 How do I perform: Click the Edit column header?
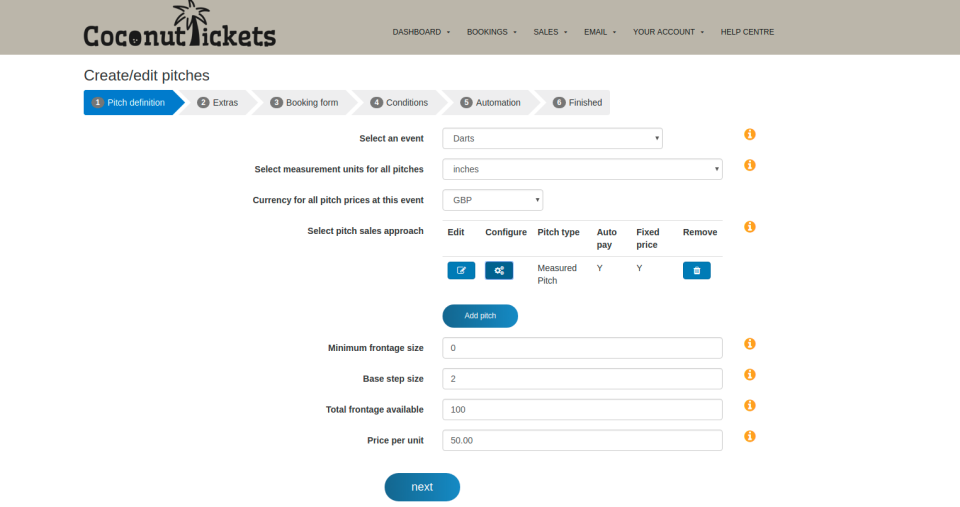coord(456,232)
